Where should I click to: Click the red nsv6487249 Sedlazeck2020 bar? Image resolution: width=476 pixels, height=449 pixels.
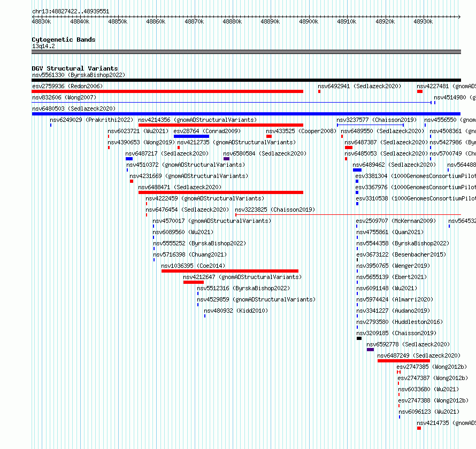coord(404,361)
